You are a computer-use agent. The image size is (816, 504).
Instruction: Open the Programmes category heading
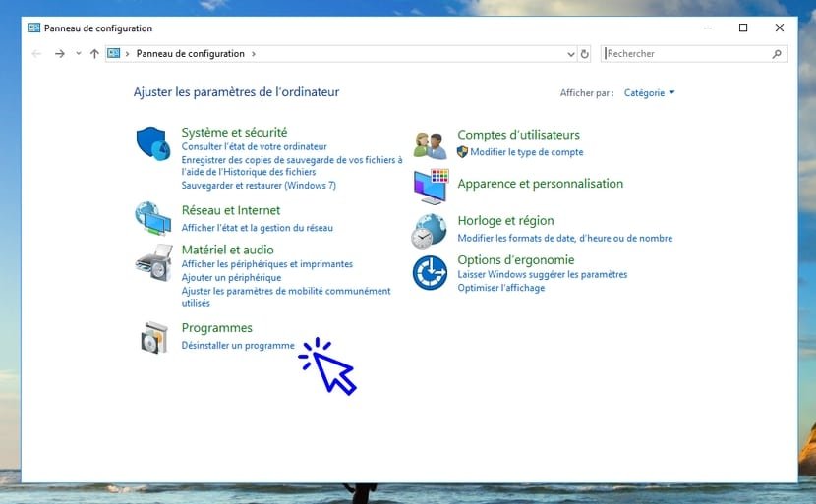[216, 328]
